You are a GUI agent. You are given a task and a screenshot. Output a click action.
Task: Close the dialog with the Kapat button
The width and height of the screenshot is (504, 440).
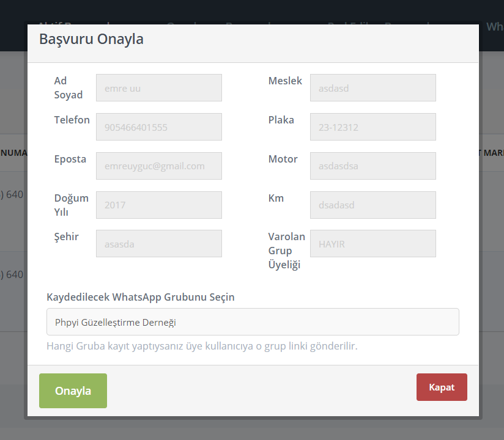[x=442, y=387]
